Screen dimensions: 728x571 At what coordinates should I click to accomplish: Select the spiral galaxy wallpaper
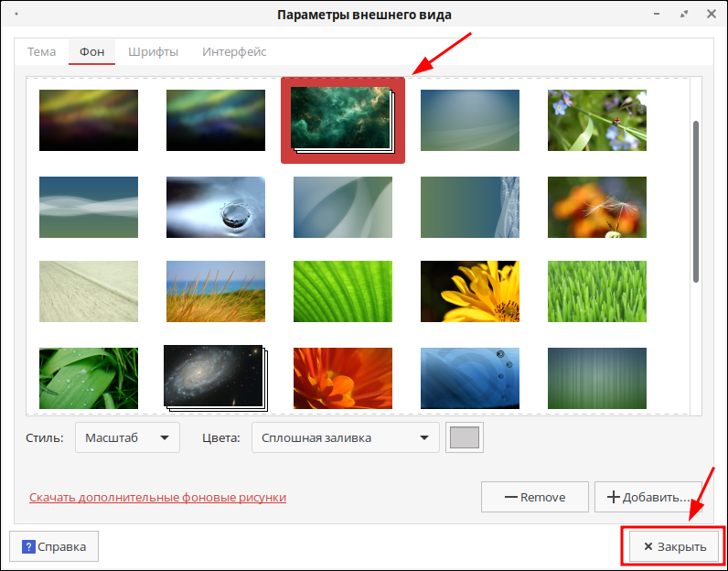[x=212, y=376]
